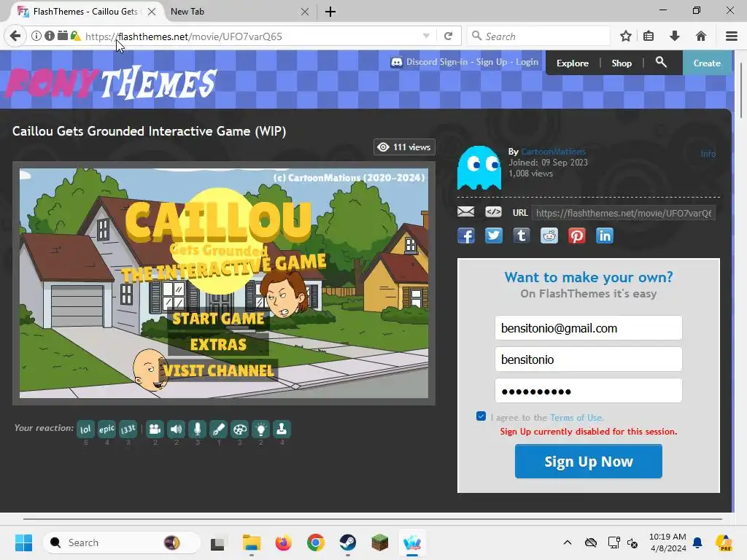Open the Firefox hamburger menu

point(732,36)
